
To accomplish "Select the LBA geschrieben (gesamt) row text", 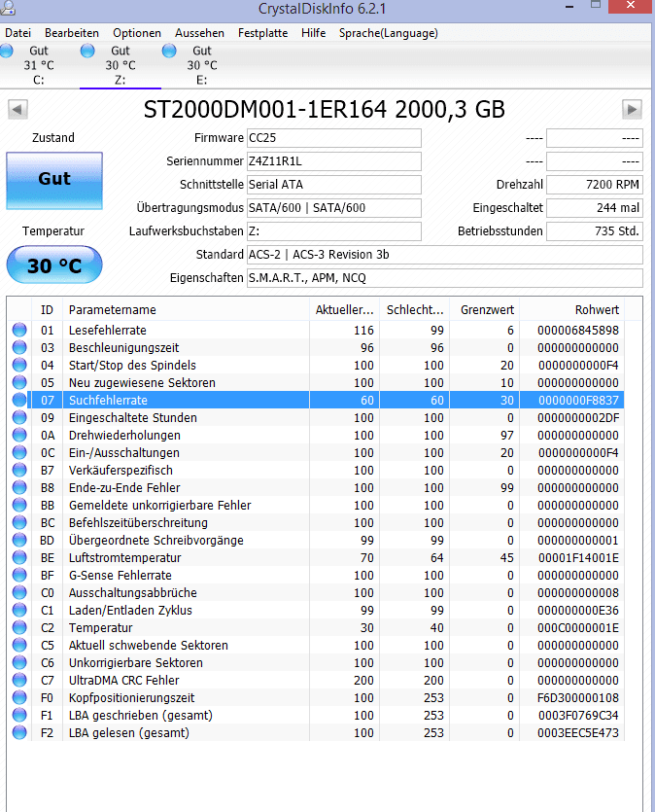I will click(141, 715).
